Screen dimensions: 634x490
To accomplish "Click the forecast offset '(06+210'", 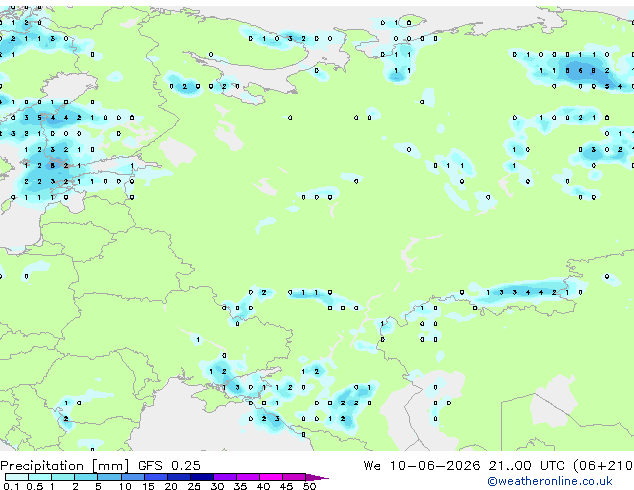I will click(603, 466).
